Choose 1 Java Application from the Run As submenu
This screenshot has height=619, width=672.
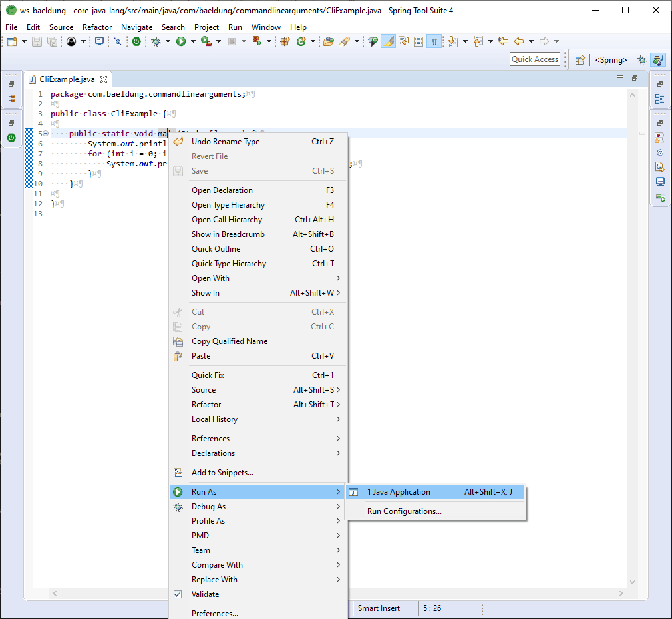pyautogui.click(x=399, y=492)
